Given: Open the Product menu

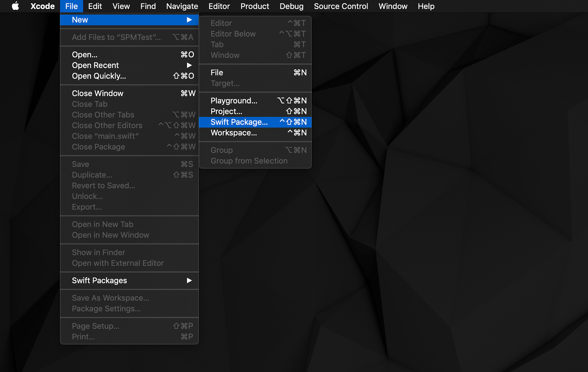Looking at the screenshot, I should (x=255, y=6).
